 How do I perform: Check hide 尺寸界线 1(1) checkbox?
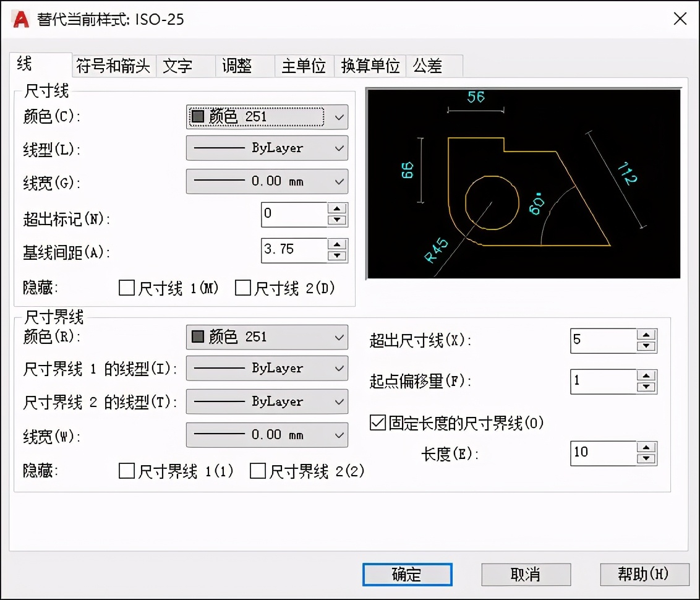pos(127,471)
